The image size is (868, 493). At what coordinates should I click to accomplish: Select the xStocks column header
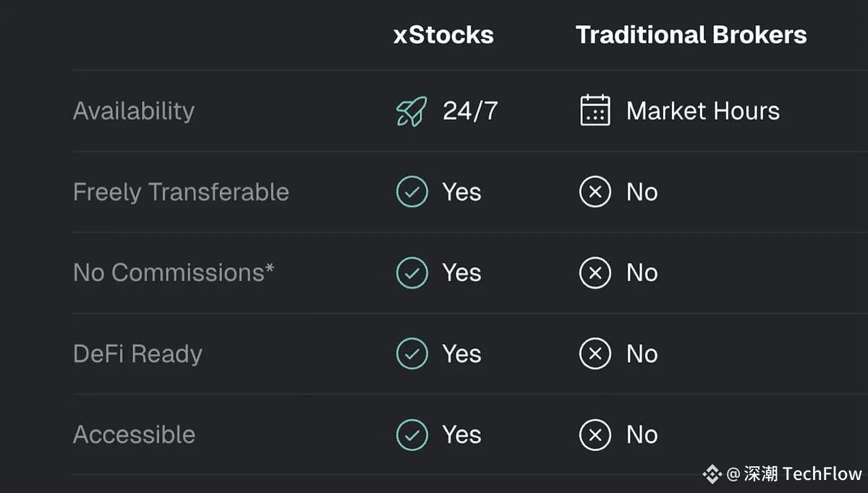443,35
